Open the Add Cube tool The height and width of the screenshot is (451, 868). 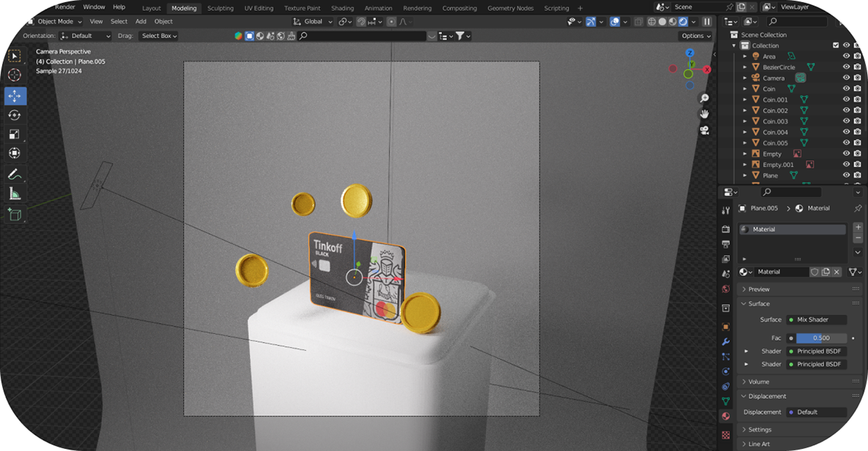point(14,214)
